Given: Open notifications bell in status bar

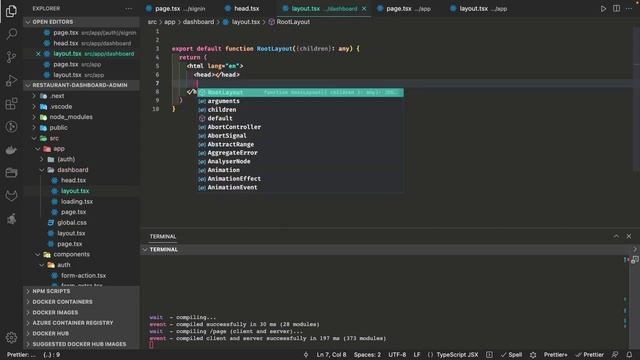Looking at the screenshot, I should [x=629, y=355].
